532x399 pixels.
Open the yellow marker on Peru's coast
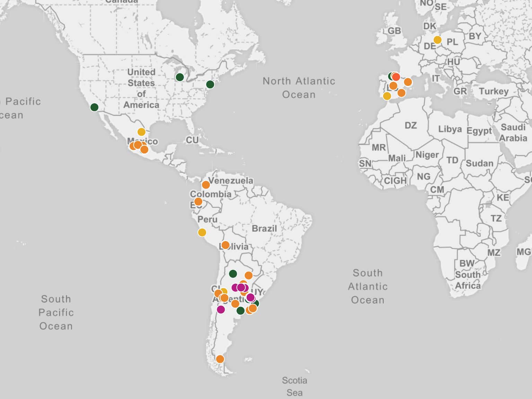[x=202, y=232]
